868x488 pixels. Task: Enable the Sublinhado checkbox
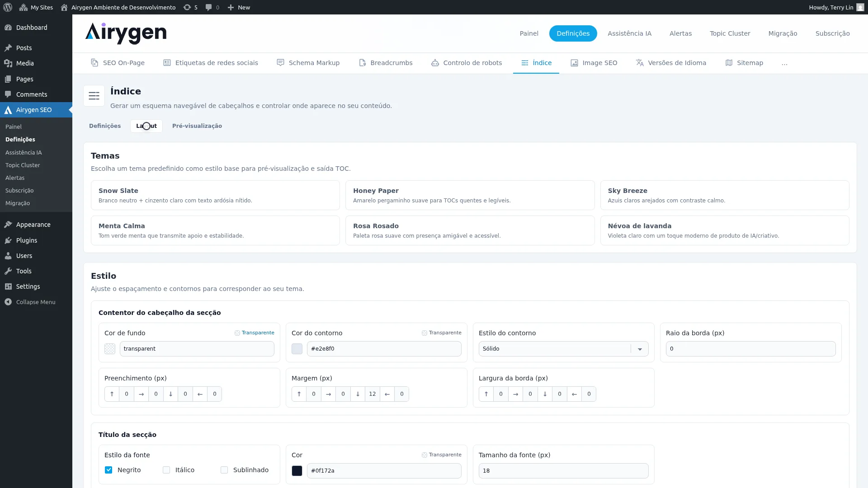(224, 470)
